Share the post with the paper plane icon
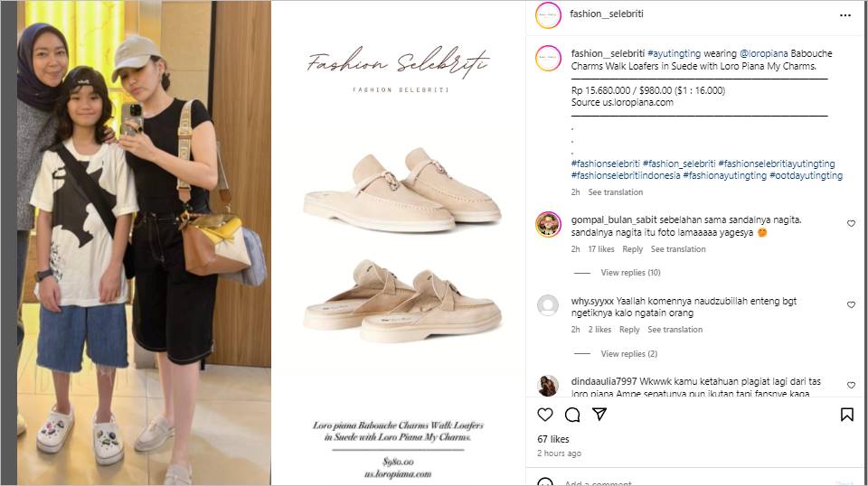Image resolution: width=868 pixels, height=486 pixels. [x=599, y=414]
